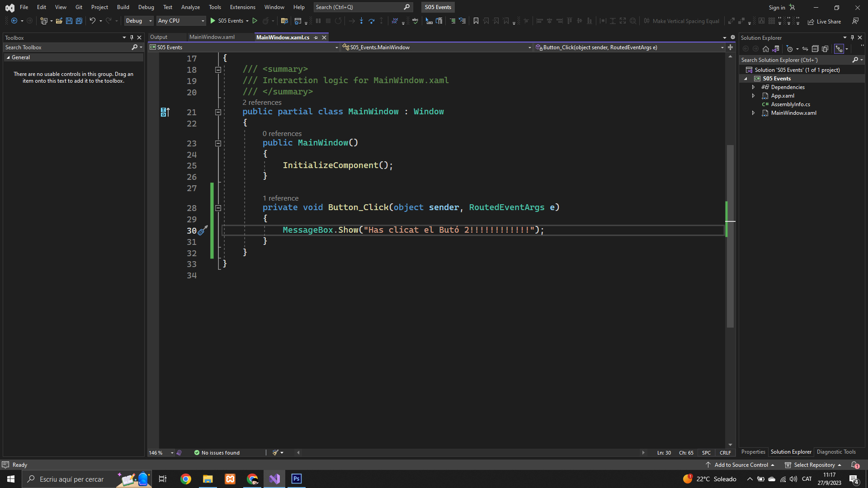The image size is (868, 488).
Task: Switch to the MainWindow.xaml tab
Action: tap(212, 37)
